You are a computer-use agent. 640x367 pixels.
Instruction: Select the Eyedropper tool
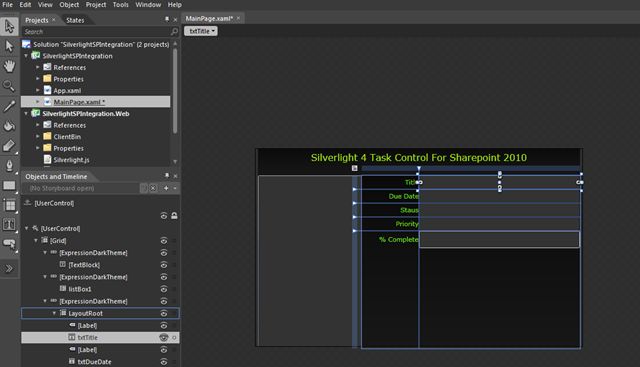click(9, 106)
